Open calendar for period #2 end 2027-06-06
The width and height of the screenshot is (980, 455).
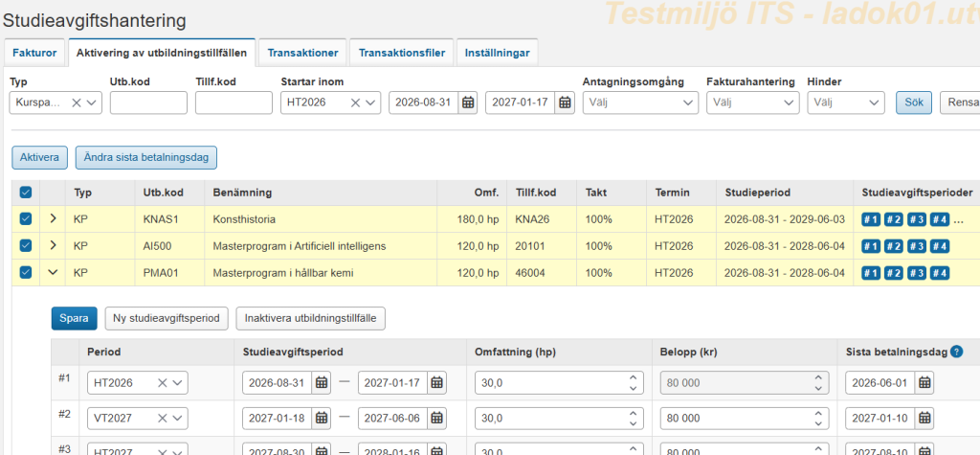(x=436, y=418)
